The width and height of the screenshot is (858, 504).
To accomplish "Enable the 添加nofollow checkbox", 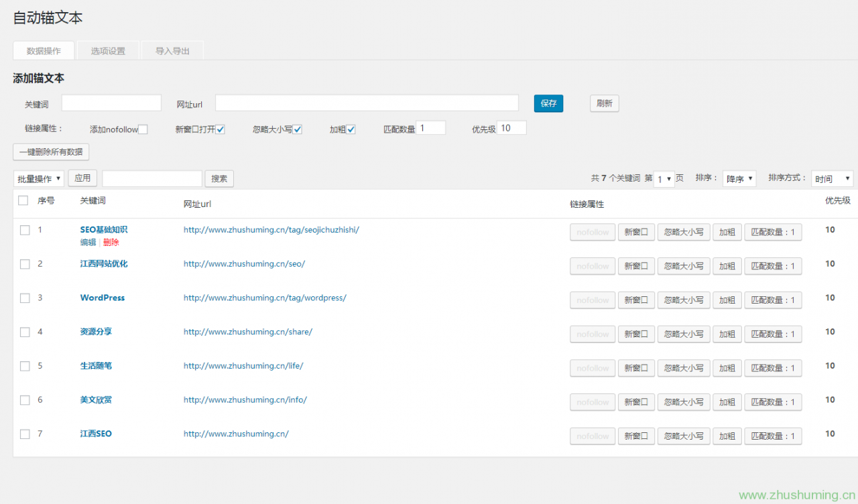I will pyautogui.click(x=143, y=129).
